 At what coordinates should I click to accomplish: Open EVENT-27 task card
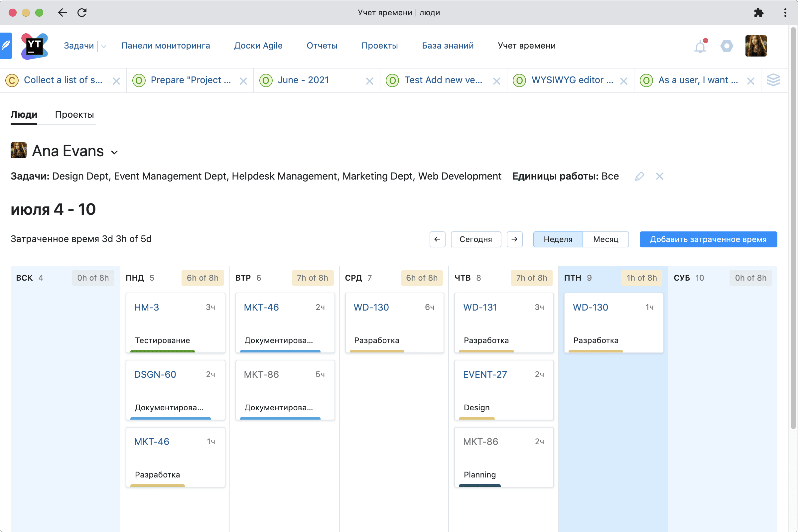485,374
